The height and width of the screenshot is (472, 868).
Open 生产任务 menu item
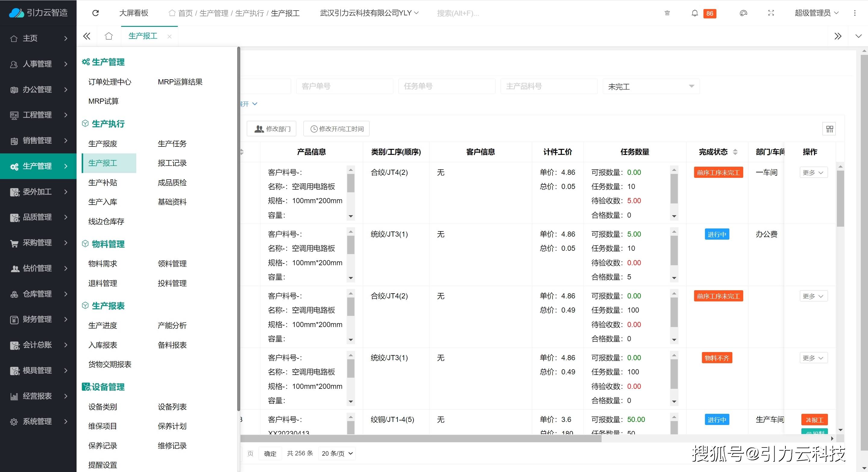pyautogui.click(x=172, y=144)
